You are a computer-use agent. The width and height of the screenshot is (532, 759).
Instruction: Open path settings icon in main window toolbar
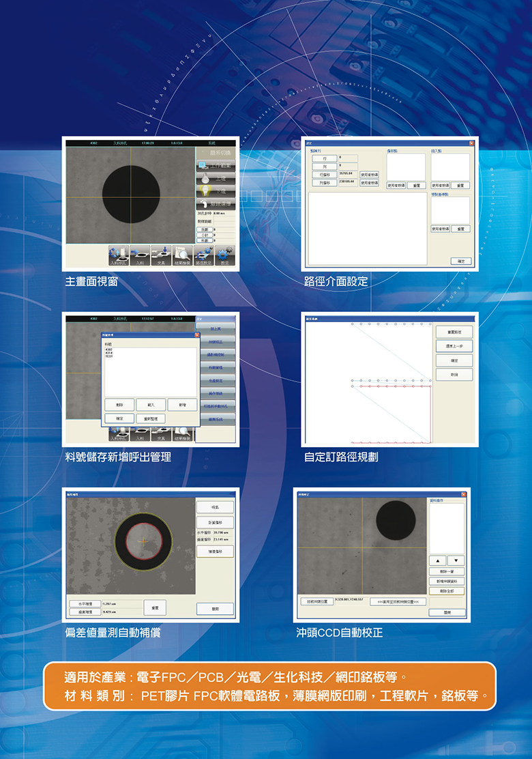click(x=204, y=255)
